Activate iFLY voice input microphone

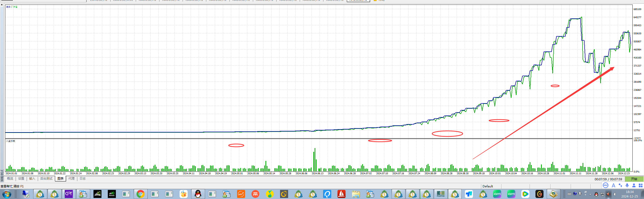(x=627, y=185)
